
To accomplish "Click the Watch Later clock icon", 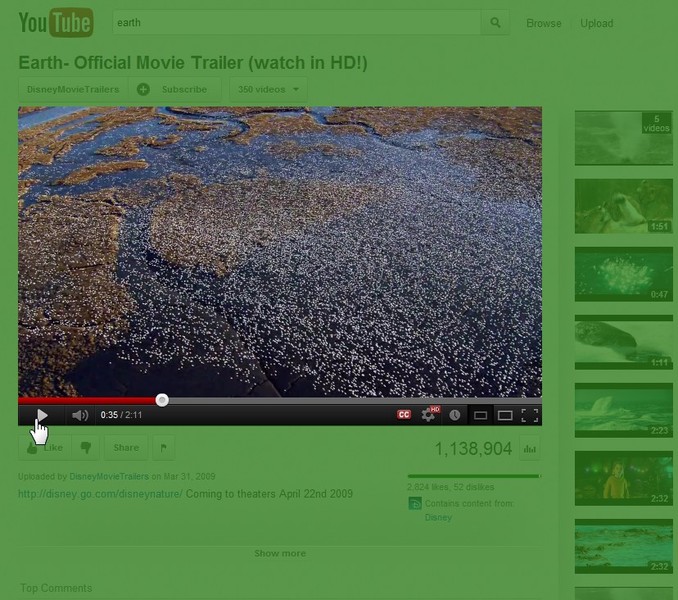I will 454,415.
